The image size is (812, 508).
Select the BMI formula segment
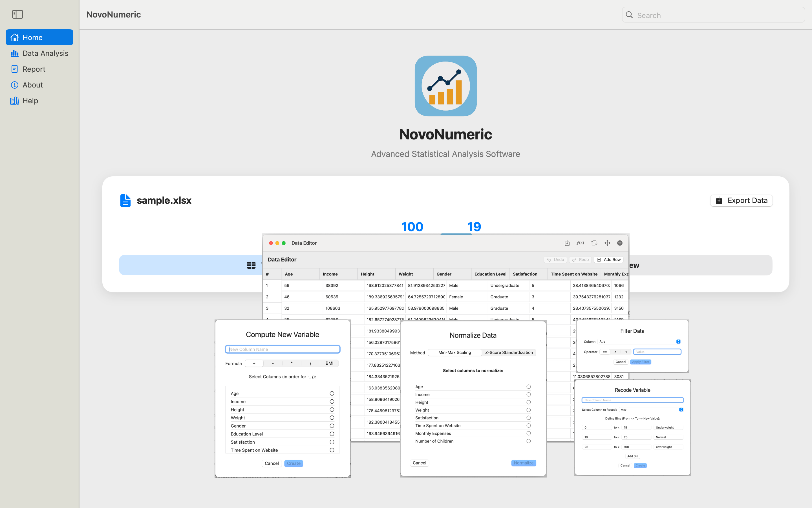[x=330, y=363]
